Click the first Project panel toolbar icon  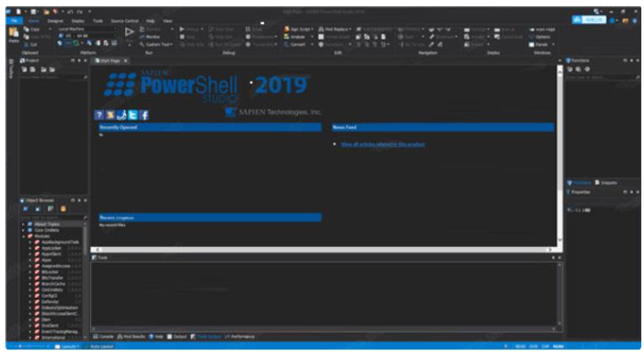coord(24,70)
